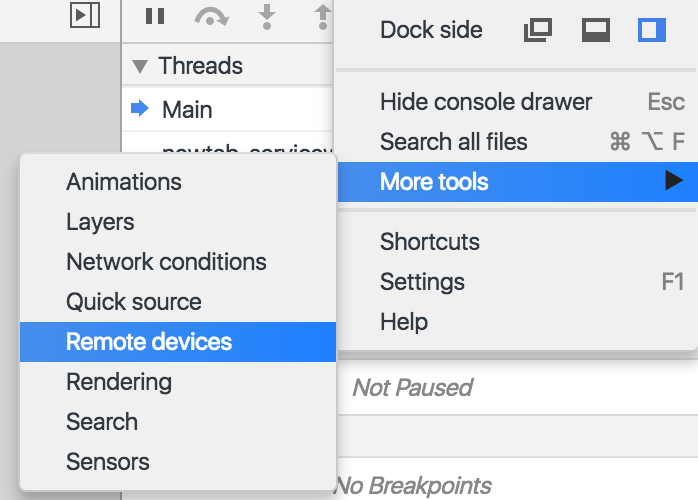Choose Search all files
This screenshot has width=698, height=500.
pos(454,142)
